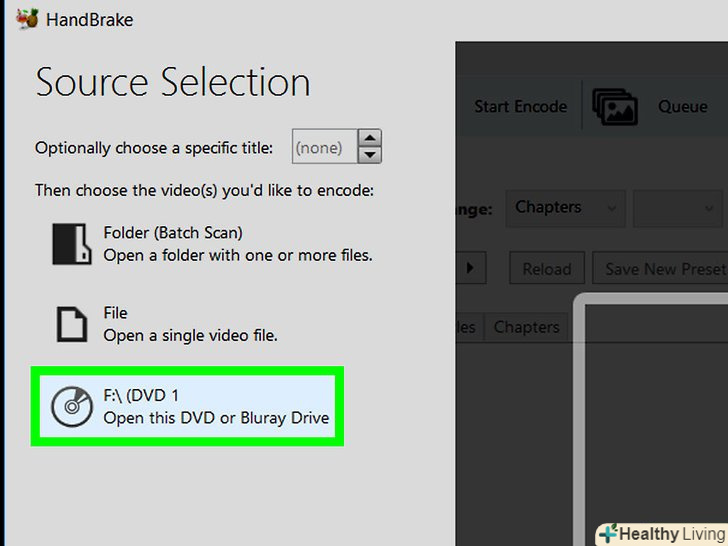
Task: Switch to the Chapters tab
Action: pyautogui.click(x=526, y=327)
